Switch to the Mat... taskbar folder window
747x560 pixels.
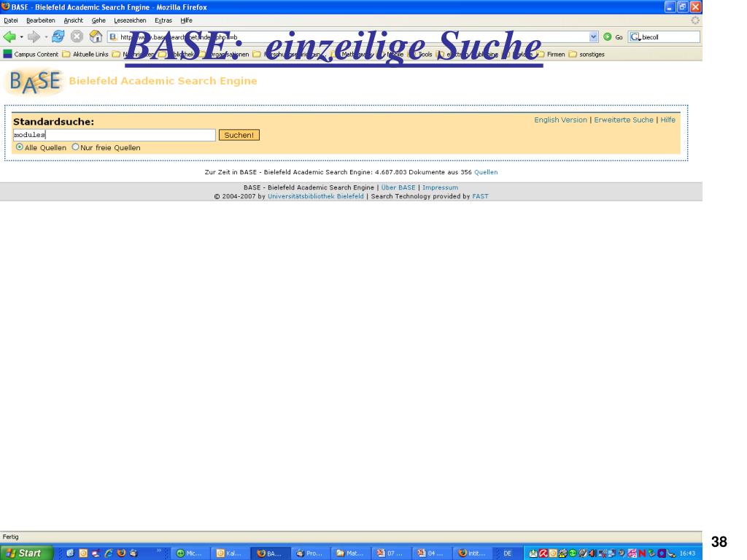point(350,553)
